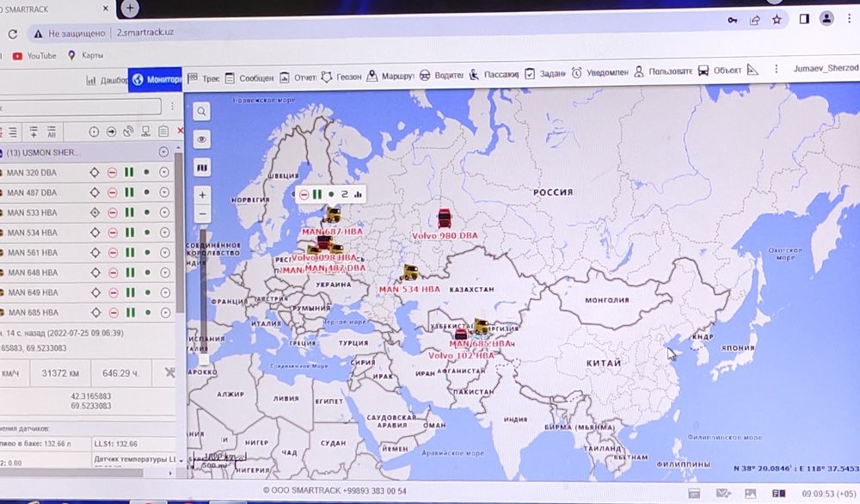
Task: Open dropdown for MAN 487 DBA row
Action: coord(163,193)
